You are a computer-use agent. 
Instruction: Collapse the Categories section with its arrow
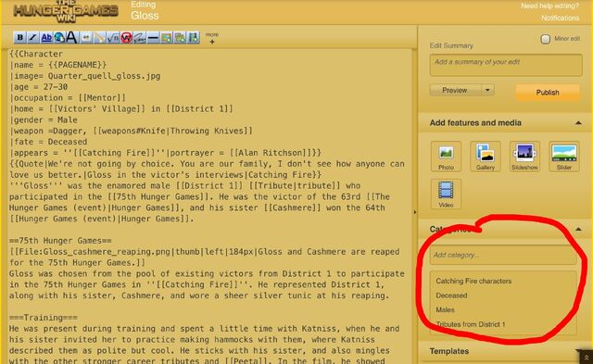click(578, 229)
